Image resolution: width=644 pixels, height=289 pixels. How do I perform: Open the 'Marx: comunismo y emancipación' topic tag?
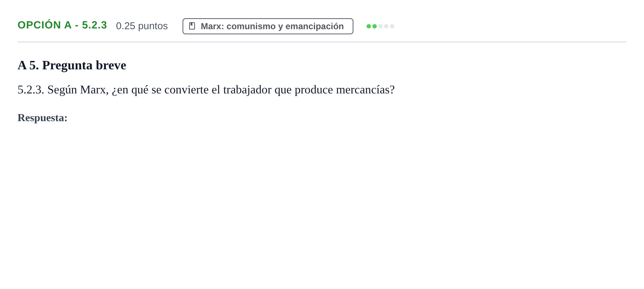click(x=268, y=26)
